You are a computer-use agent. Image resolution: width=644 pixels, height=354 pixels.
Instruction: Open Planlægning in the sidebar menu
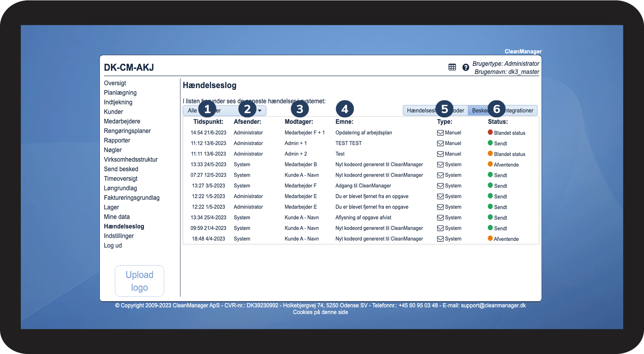[120, 93]
